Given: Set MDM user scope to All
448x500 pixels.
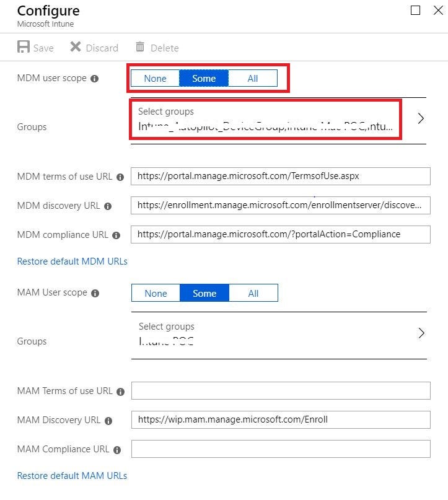Looking at the screenshot, I should point(253,79).
